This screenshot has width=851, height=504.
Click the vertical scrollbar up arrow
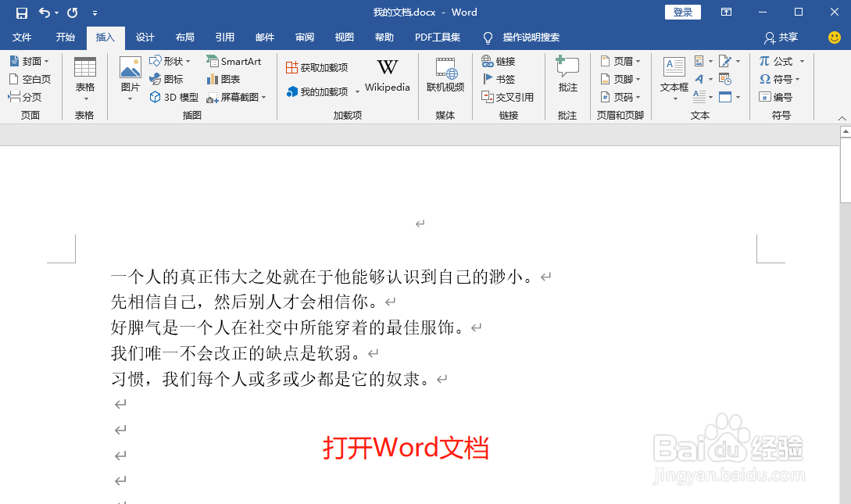846,131
